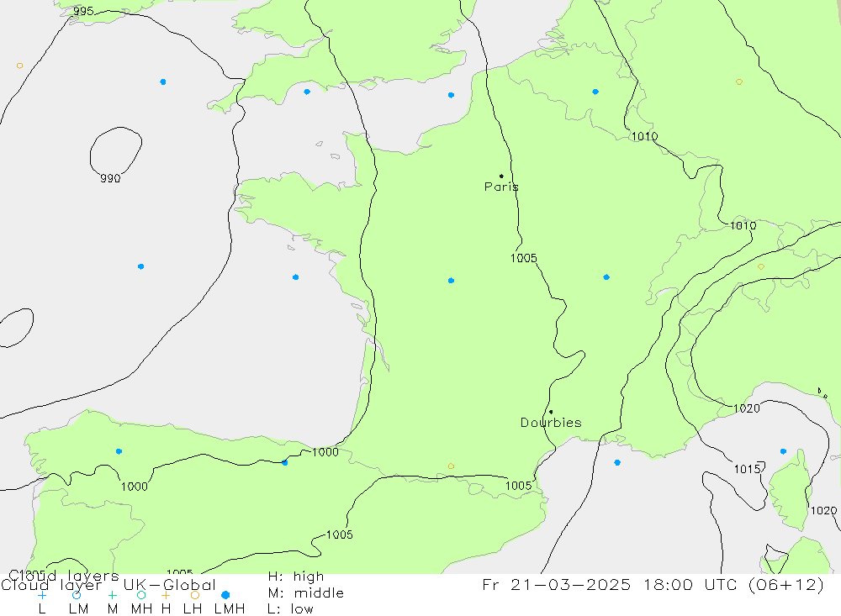Click the orange plus H legend symbol
This screenshot has width=841, height=616.
[166, 595]
